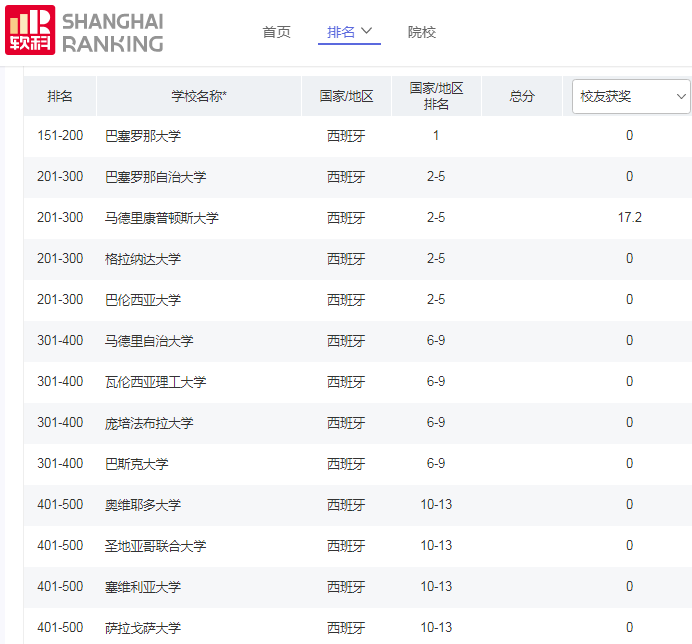Go to the 院校 tab
The image size is (692, 644).
pyautogui.click(x=421, y=32)
